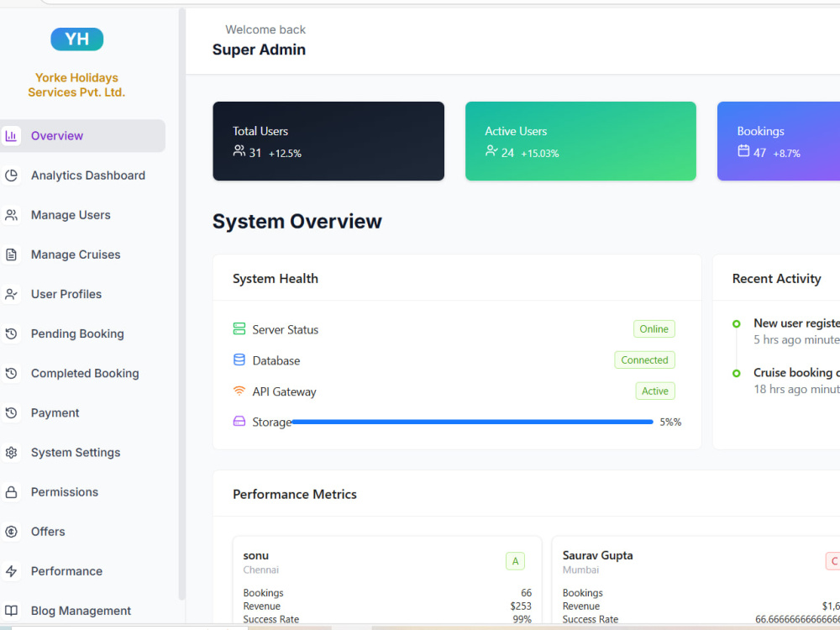Select Payment in the sidebar
840x630 pixels.
[82, 413]
